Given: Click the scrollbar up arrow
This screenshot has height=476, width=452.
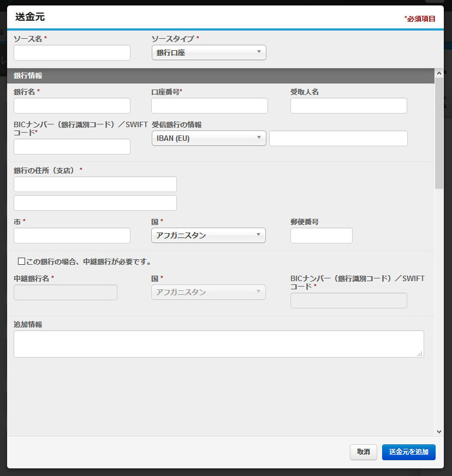Looking at the screenshot, I should coord(439,73).
